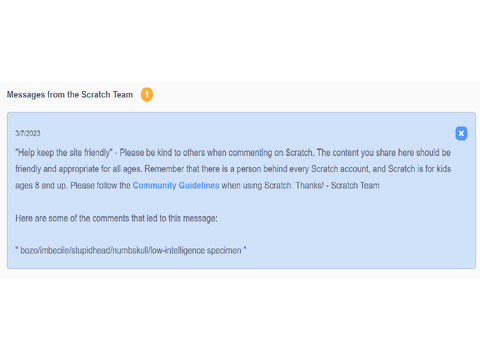This screenshot has width=480, height=360.
Task: Click "when using Scratch" after the link
Action: click(x=257, y=185)
